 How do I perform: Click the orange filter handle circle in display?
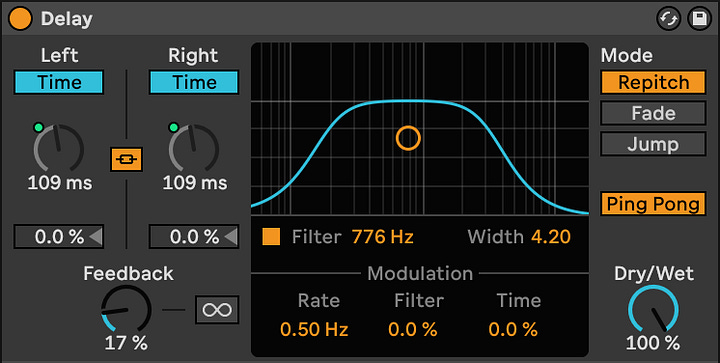point(408,138)
